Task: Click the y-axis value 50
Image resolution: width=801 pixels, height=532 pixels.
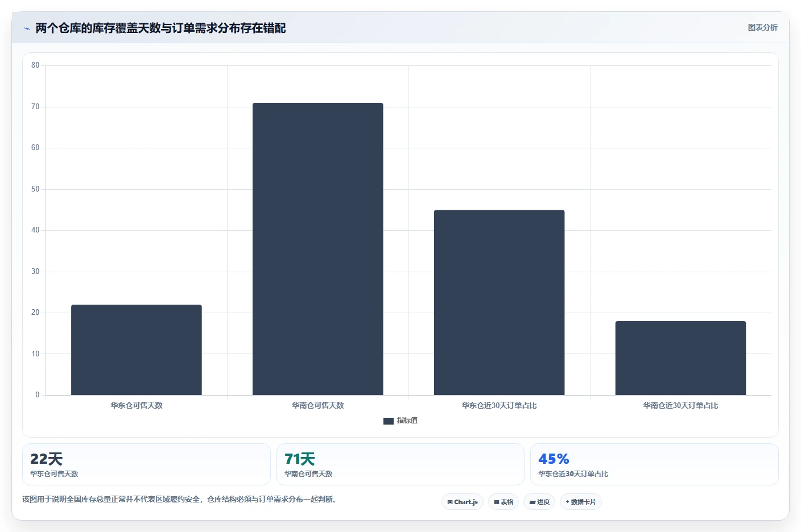Action: tap(35, 189)
